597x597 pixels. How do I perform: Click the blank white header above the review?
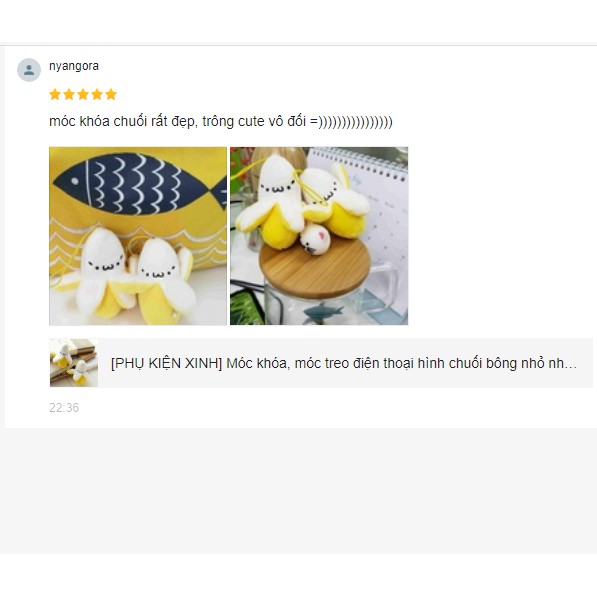pyautogui.click(x=298, y=21)
